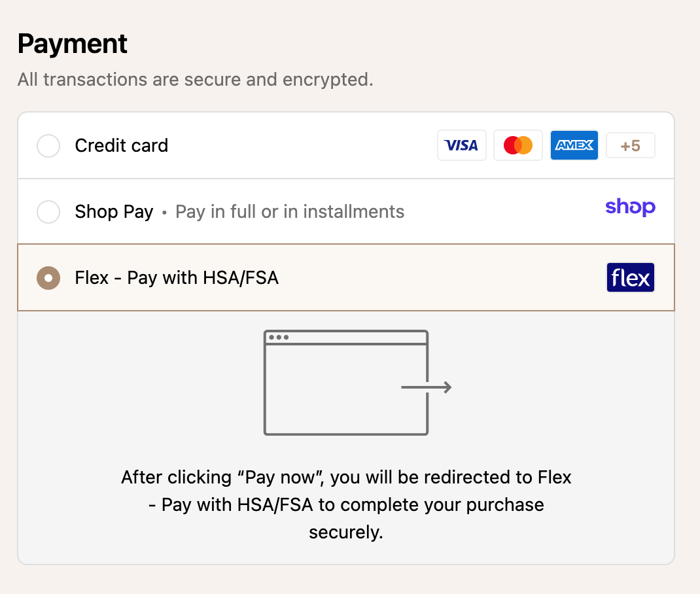The height and width of the screenshot is (594, 700).
Task: Click the Mastercard logo
Action: [x=517, y=145]
